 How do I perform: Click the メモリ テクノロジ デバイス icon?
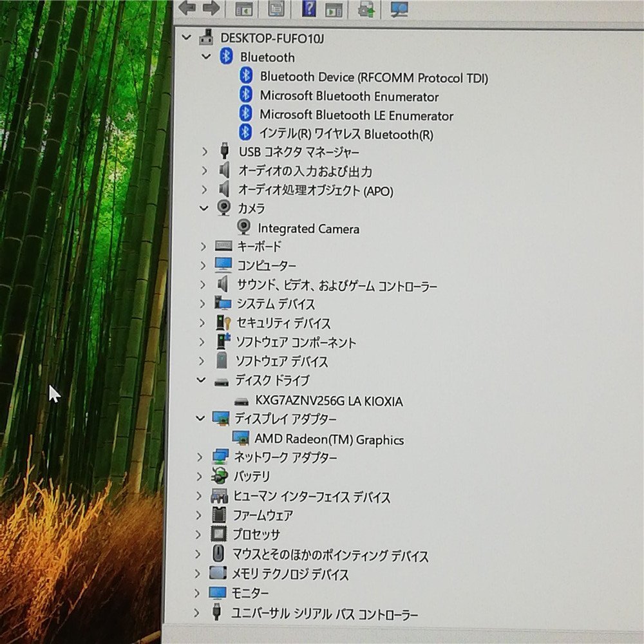218,573
